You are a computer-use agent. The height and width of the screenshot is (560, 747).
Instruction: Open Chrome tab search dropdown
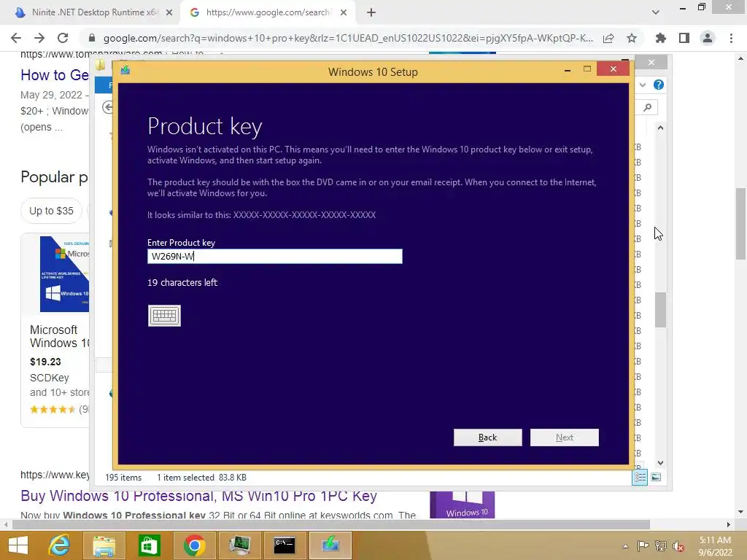[x=656, y=12]
